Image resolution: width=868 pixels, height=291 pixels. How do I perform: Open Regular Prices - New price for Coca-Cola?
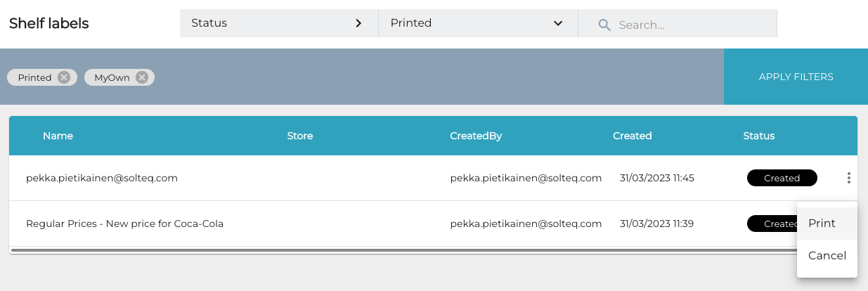(x=124, y=224)
